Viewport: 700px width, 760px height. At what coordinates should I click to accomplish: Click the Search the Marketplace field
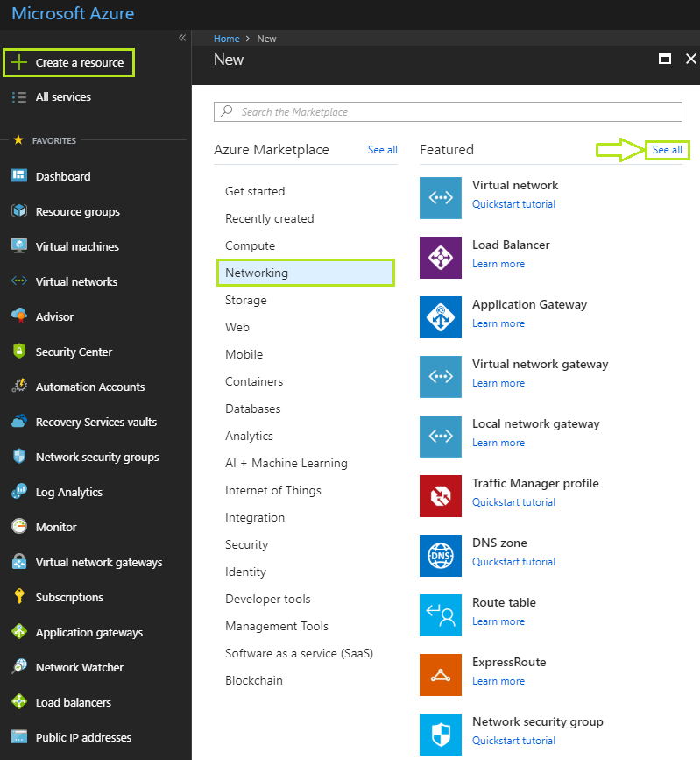(x=448, y=112)
